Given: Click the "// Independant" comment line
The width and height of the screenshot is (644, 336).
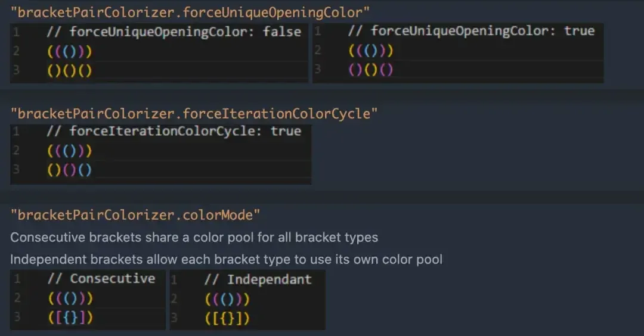Looking at the screenshot, I should point(258,279).
